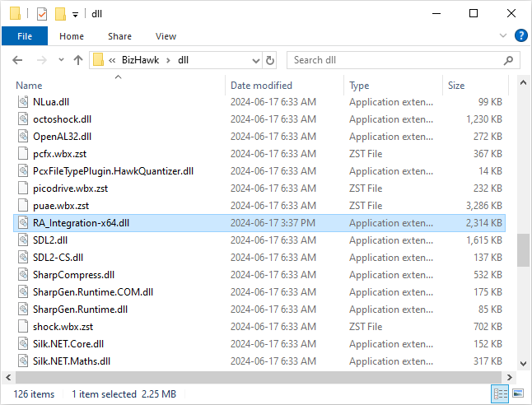The height and width of the screenshot is (405, 532).
Task: Click the vertical scrollbar up arrow
Action: pos(523,82)
